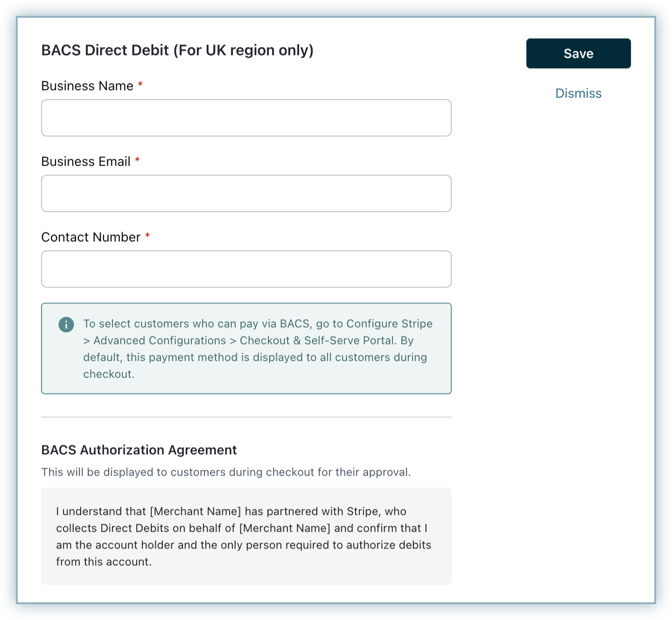Click the divider line above the Authorization Agreement
672x620 pixels.
pyautogui.click(x=246, y=417)
